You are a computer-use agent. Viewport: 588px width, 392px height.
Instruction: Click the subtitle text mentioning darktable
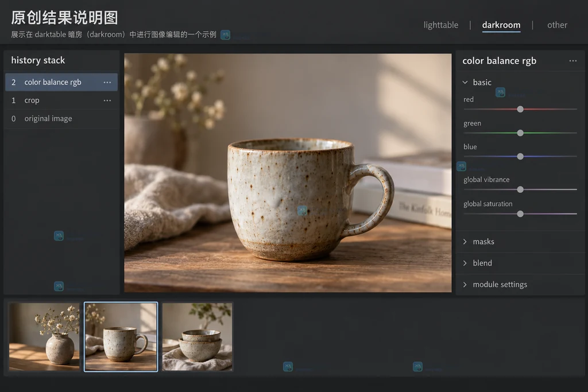(114, 34)
